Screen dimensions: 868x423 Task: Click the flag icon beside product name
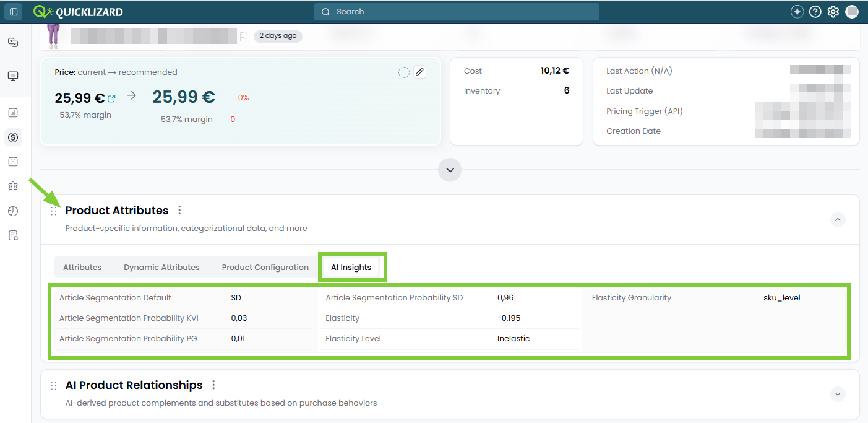coord(243,36)
